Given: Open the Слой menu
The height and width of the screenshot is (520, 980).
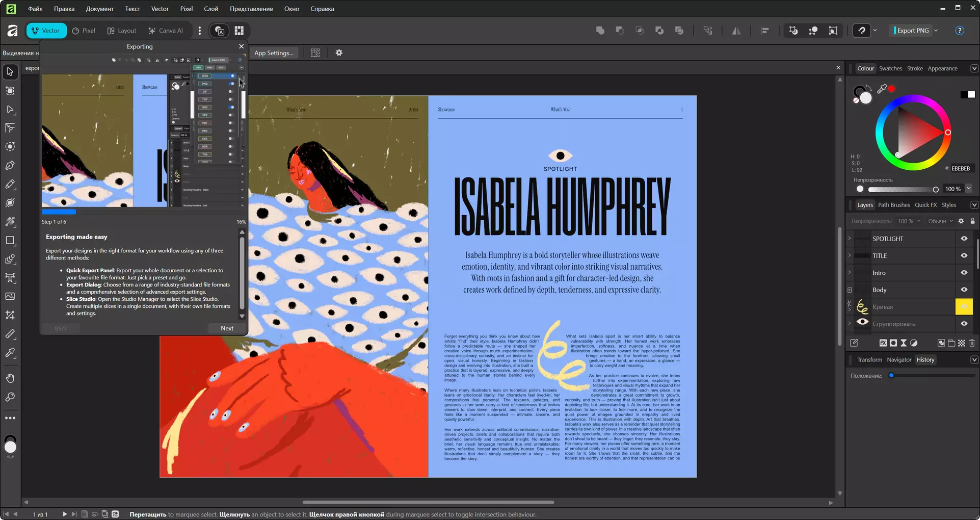Looking at the screenshot, I should 211,9.
